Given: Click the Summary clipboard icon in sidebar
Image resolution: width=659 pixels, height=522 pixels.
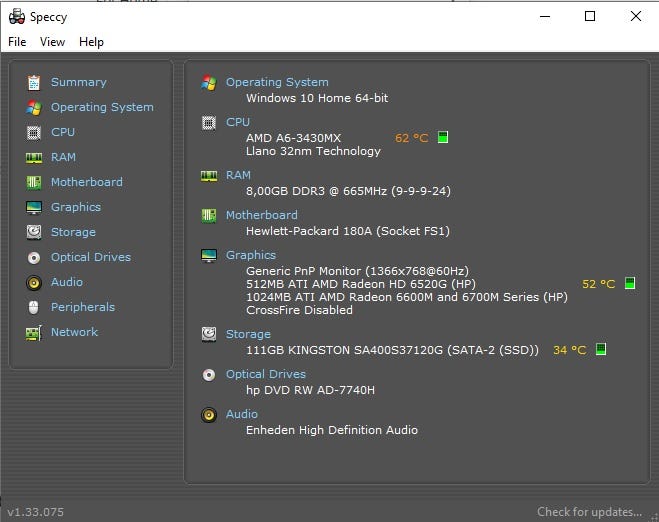Looking at the screenshot, I should (x=34, y=83).
